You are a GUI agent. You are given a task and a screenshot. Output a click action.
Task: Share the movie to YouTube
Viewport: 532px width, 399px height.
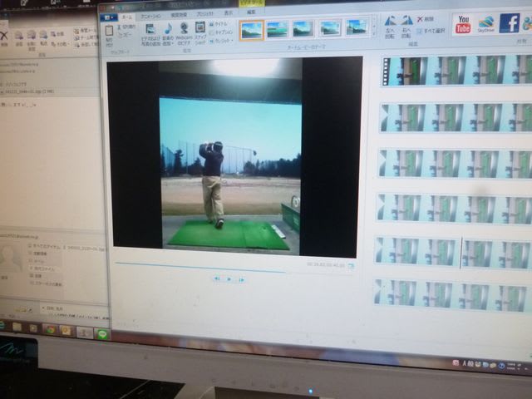463,24
